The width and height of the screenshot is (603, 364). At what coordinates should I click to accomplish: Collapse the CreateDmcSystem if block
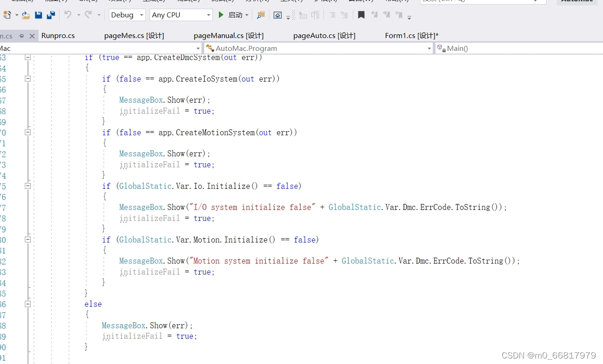28,57
